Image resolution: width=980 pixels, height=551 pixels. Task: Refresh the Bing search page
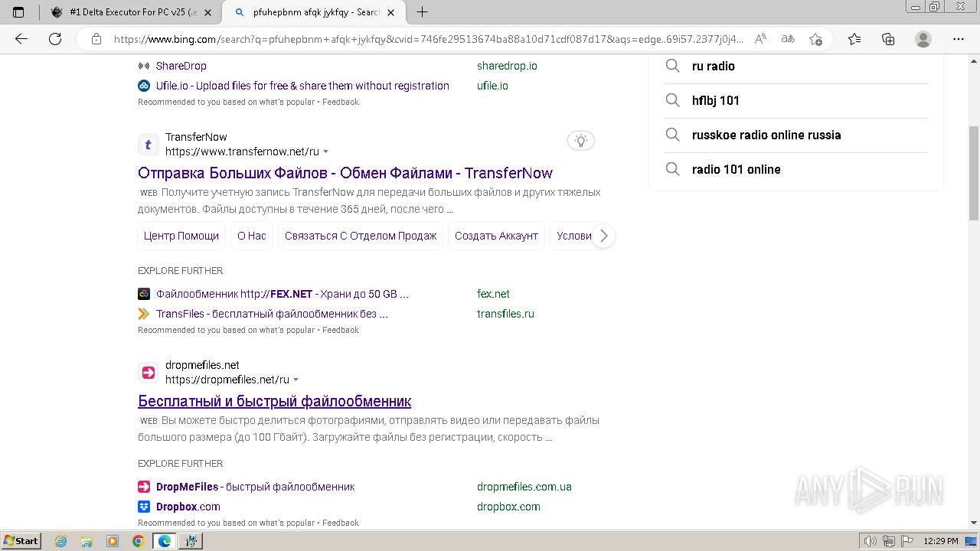point(55,39)
